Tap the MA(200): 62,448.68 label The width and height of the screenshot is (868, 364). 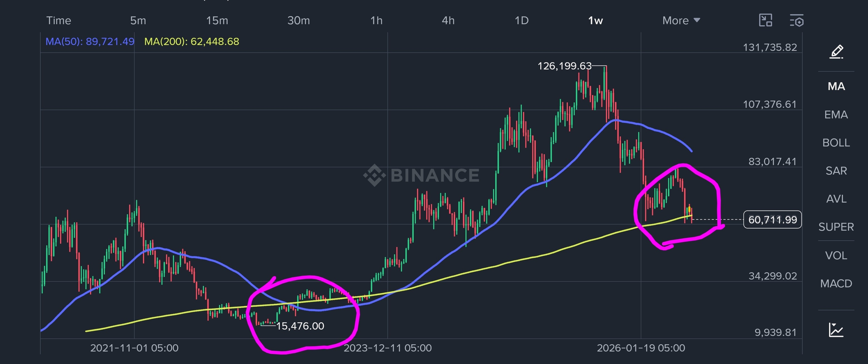coord(192,41)
